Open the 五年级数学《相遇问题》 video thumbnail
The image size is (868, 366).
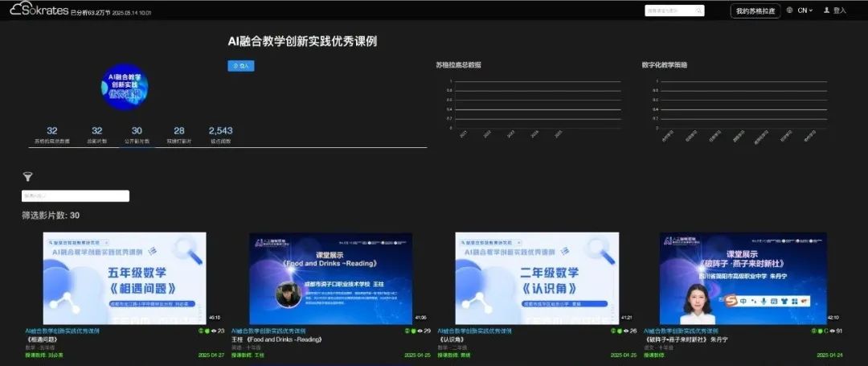point(125,278)
